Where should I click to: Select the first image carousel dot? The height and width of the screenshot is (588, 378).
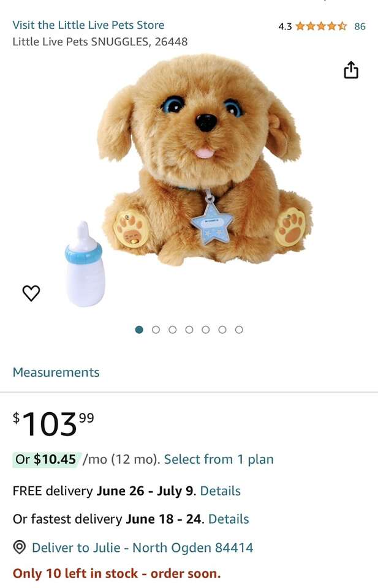click(x=139, y=330)
